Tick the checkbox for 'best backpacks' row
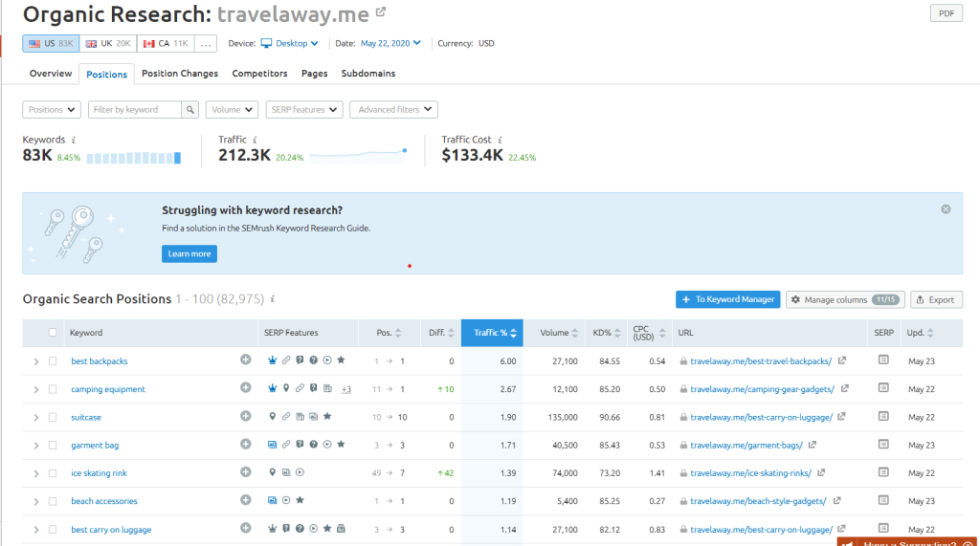The width and height of the screenshot is (980, 546). (53, 361)
